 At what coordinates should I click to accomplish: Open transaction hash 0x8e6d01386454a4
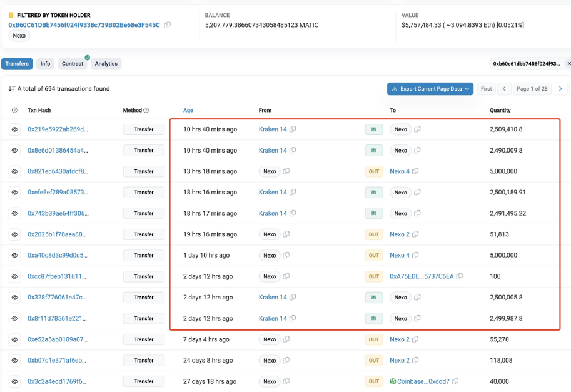(x=58, y=151)
